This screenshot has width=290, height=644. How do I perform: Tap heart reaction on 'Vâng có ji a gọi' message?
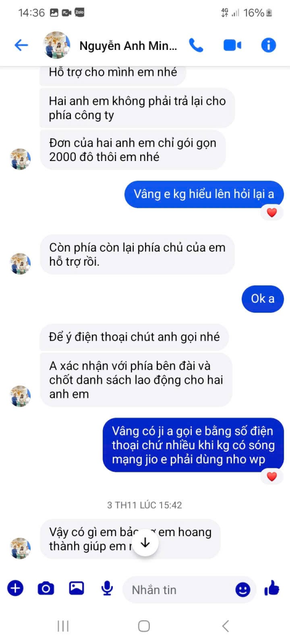272,476
